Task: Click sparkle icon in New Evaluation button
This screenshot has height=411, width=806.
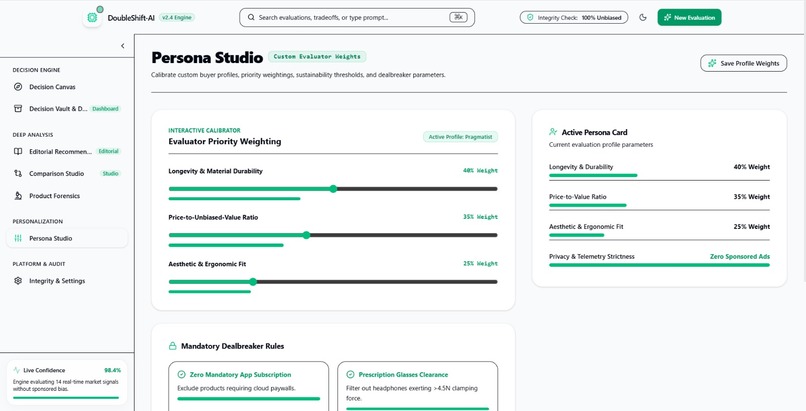Action: pos(667,17)
